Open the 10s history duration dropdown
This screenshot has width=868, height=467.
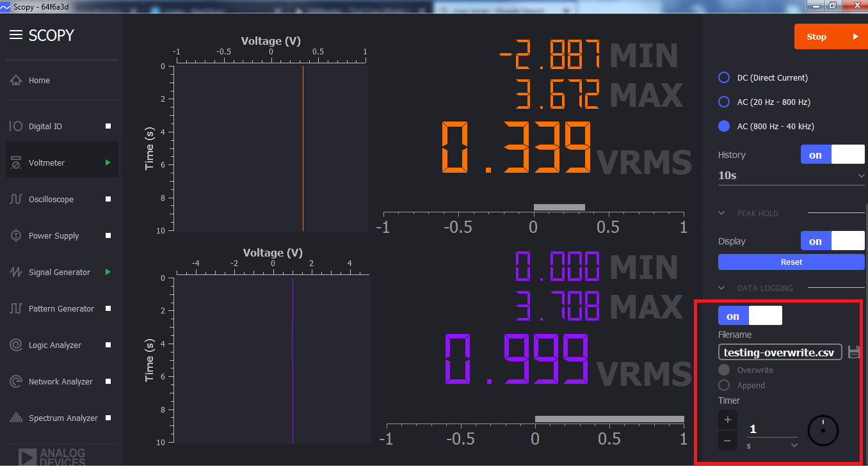791,175
